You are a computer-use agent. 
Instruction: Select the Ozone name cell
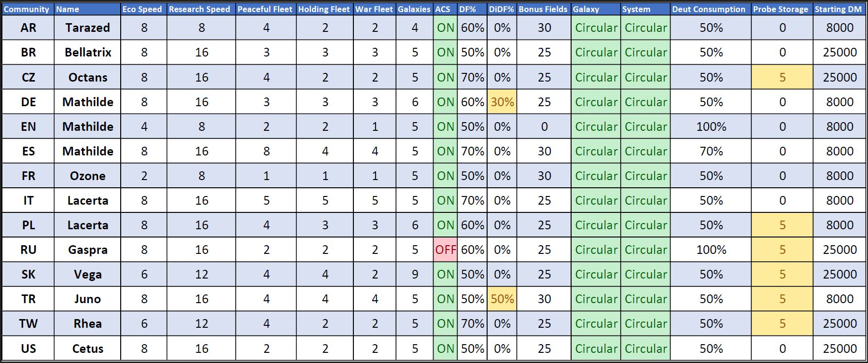(x=87, y=176)
